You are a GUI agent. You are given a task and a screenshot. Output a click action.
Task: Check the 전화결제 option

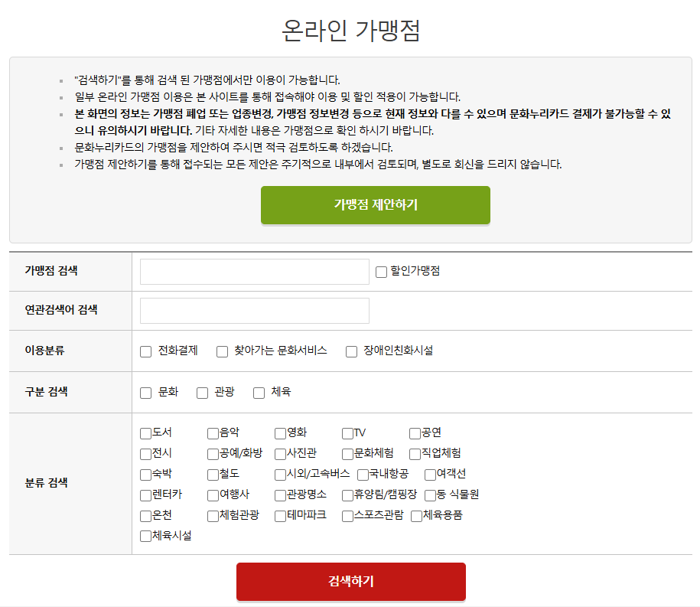[145, 351]
